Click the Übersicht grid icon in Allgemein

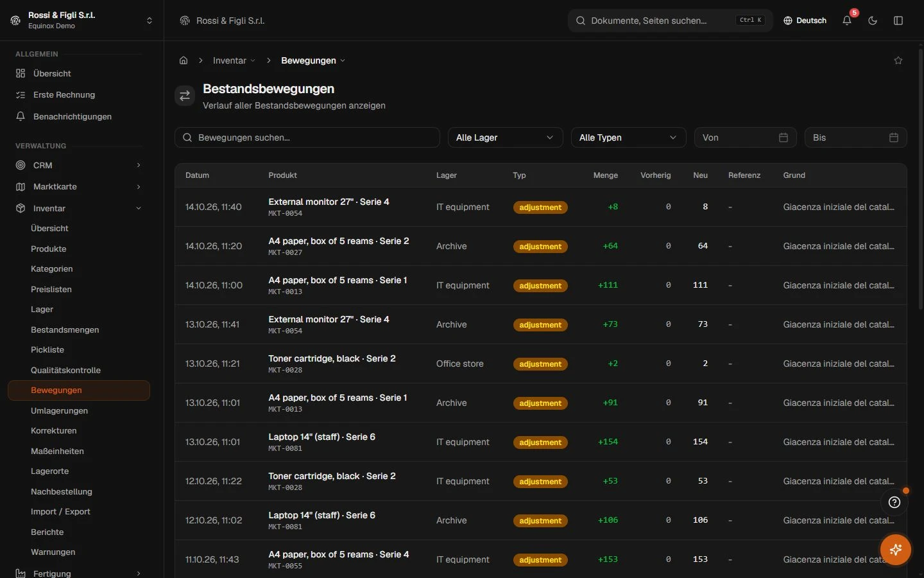point(21,73)
